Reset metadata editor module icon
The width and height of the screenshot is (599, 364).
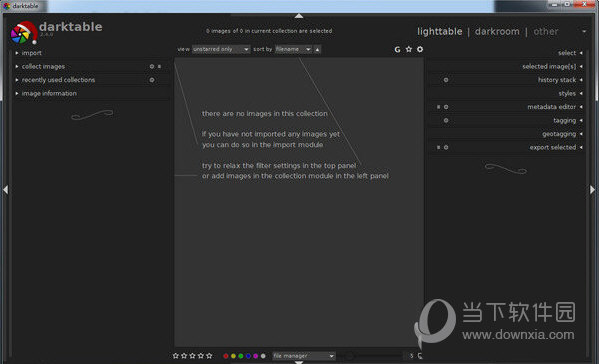(446, 107)
